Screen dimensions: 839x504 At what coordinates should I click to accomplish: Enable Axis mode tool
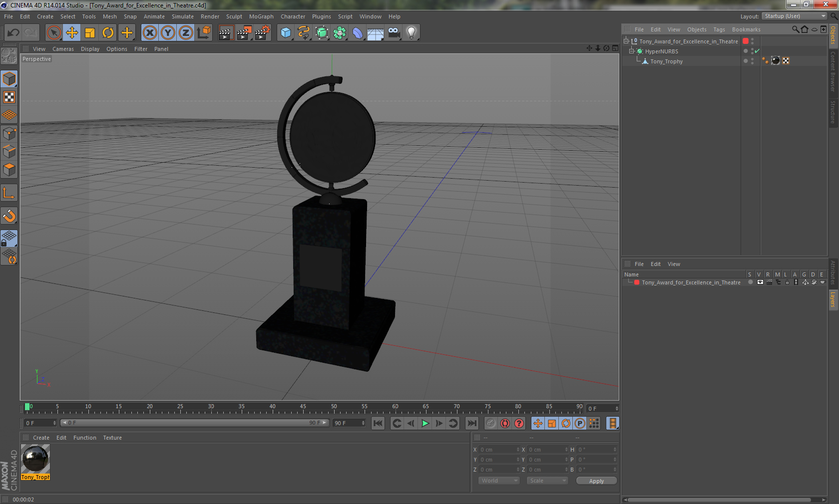(x=9, y=193)
